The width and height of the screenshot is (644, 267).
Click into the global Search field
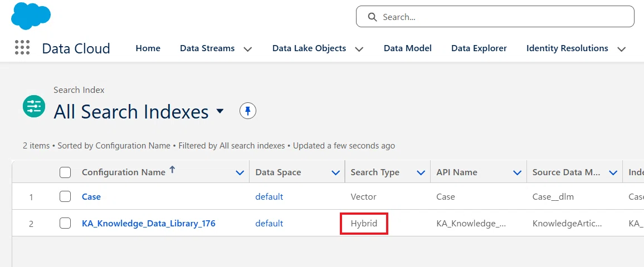(x=495, y=17)
